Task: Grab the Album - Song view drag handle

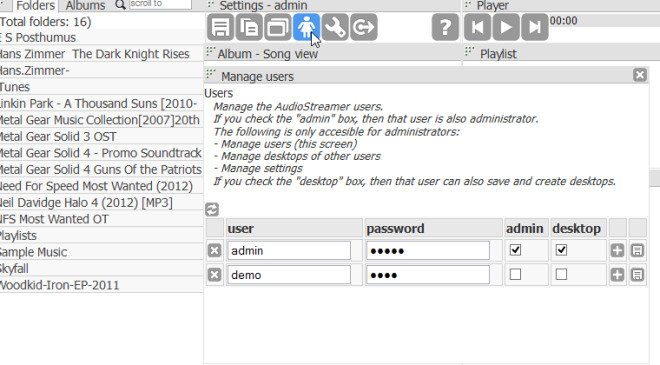Action: 210,52
